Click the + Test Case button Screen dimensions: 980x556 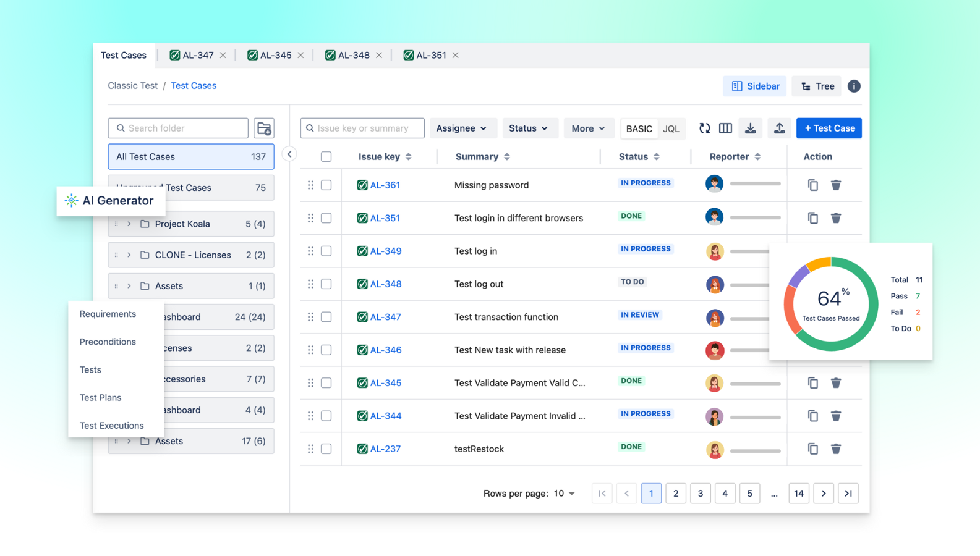829,128
